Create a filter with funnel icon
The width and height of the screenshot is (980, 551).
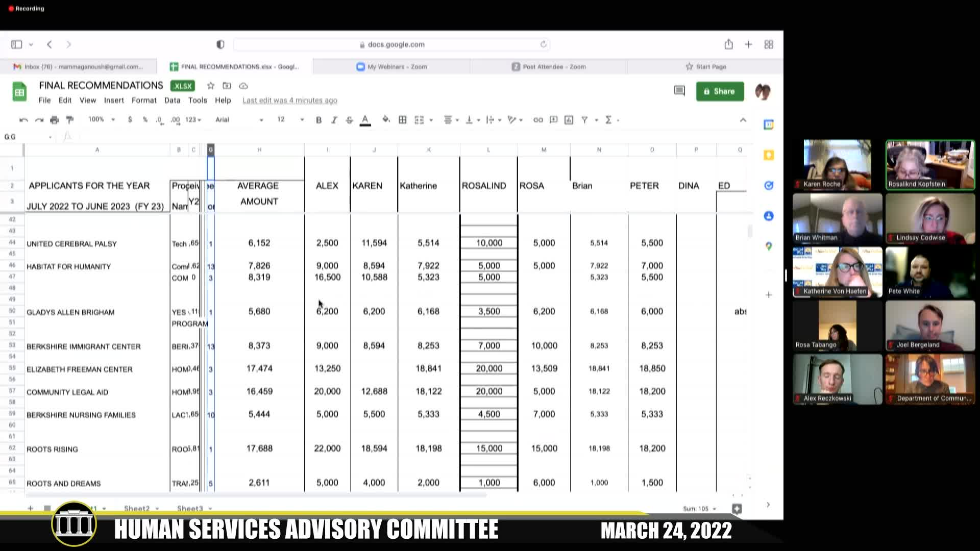point(584,120)
